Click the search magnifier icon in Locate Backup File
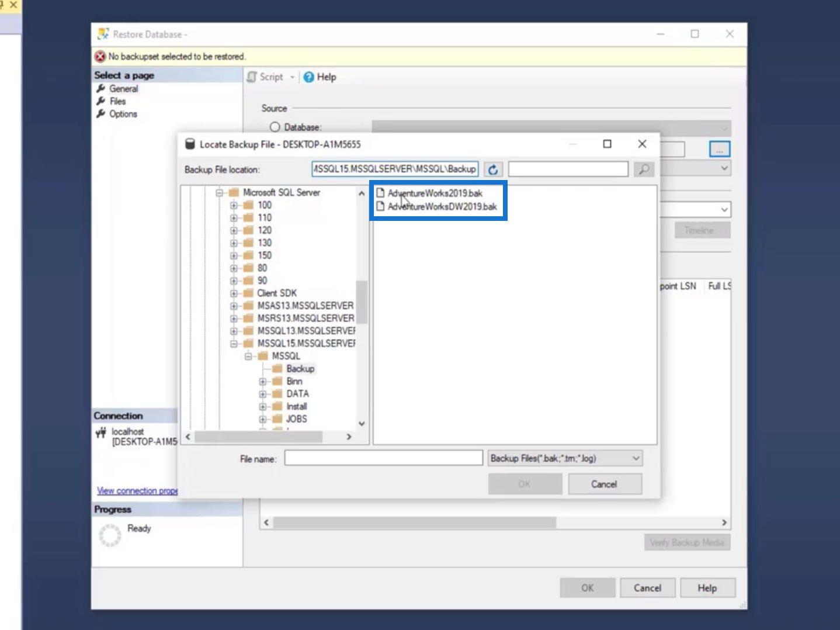 [644, 169]
